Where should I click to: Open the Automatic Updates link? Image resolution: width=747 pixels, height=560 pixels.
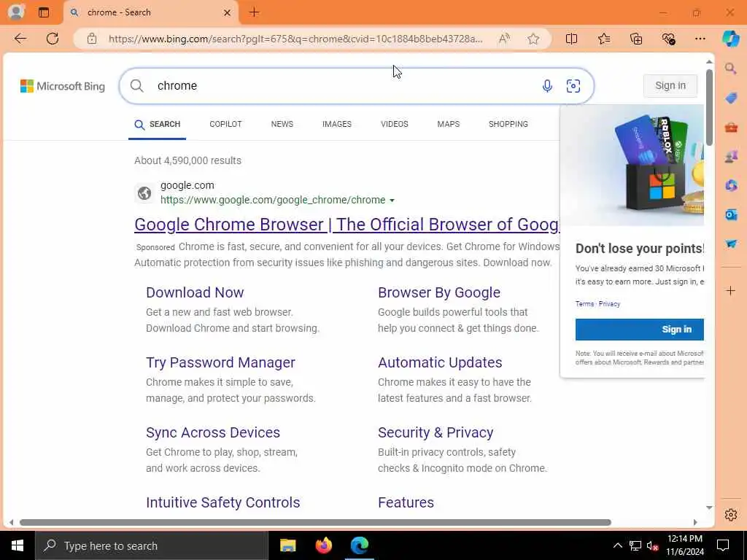440,362
